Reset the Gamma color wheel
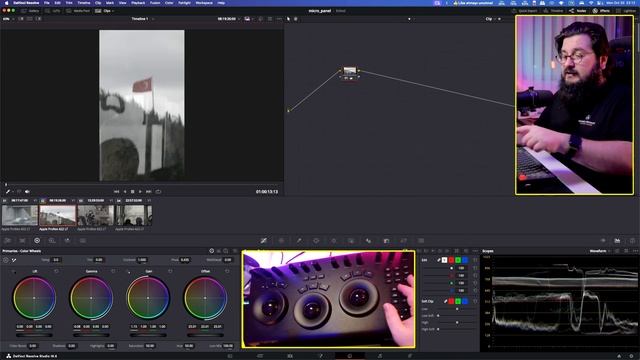640x360 pixels. click(113, 271)
